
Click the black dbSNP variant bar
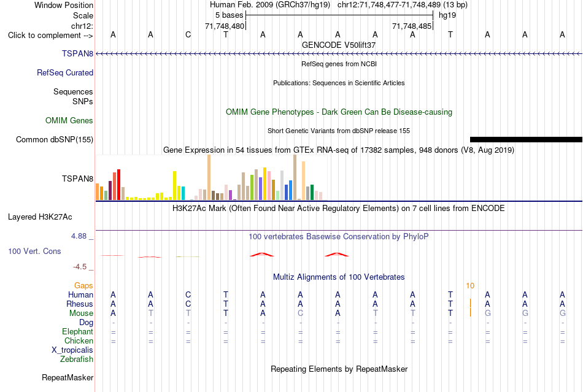pos(526,140)
